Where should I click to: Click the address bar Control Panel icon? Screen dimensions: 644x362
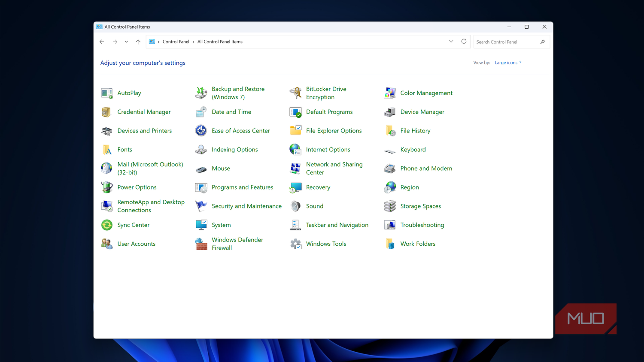152,42
